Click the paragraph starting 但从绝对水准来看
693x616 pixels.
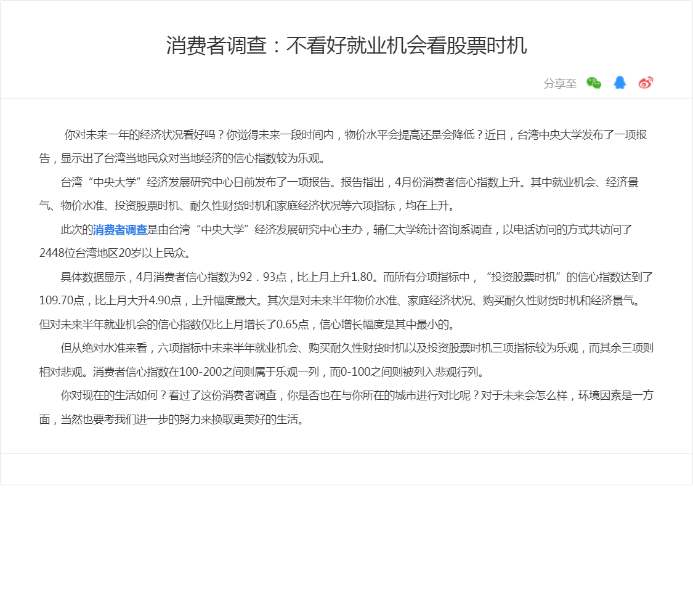346,360
